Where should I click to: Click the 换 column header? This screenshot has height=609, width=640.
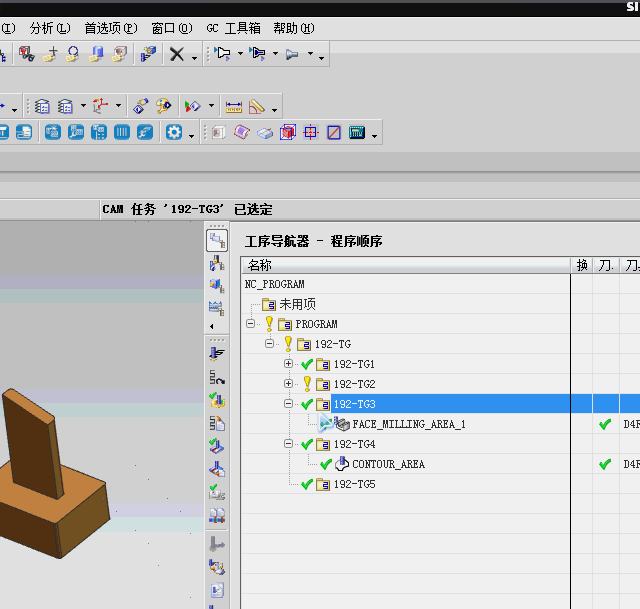(x=582, y=265)
